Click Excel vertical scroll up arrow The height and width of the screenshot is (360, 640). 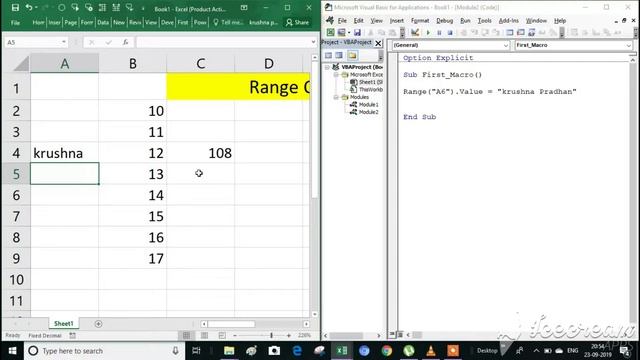point(314,58)
